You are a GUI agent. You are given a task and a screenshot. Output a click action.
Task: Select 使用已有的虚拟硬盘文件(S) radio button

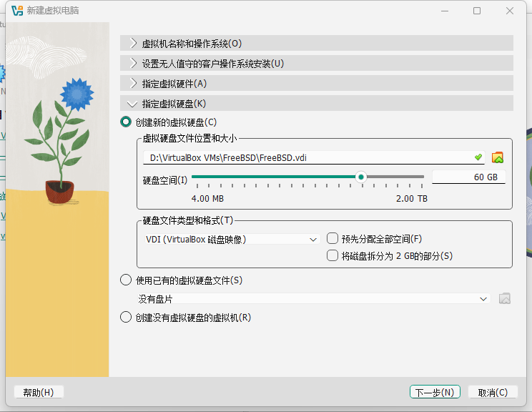pos(126,280)
